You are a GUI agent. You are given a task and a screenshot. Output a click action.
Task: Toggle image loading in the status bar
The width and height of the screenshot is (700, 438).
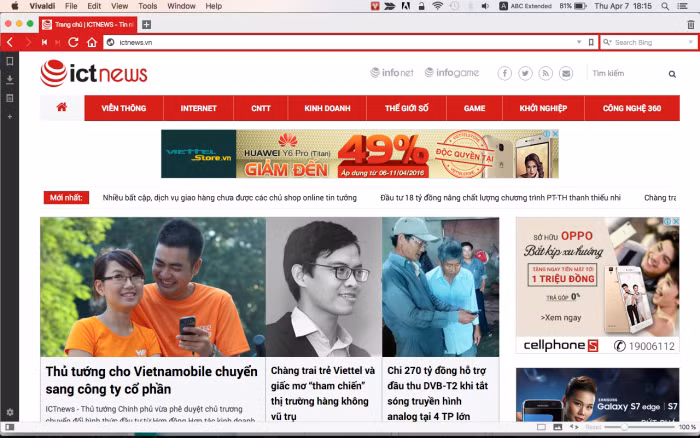coord(558,427)
